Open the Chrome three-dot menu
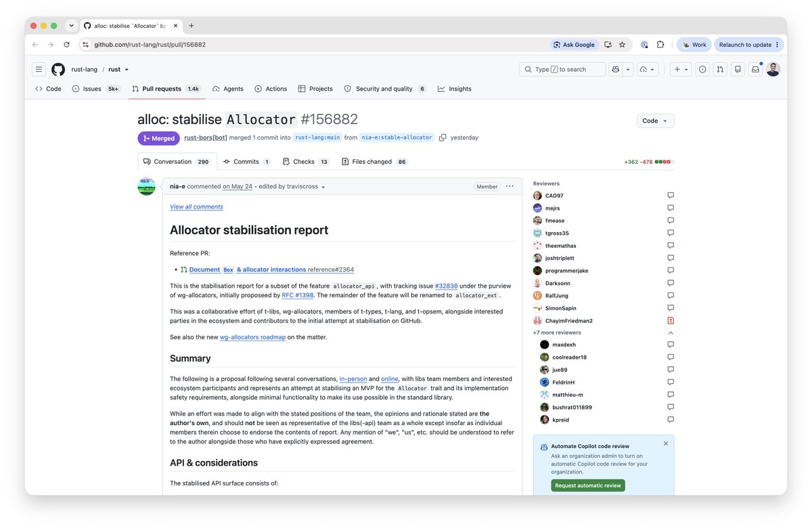The height and width of the screenshot is (528, 812). (777, 45)
